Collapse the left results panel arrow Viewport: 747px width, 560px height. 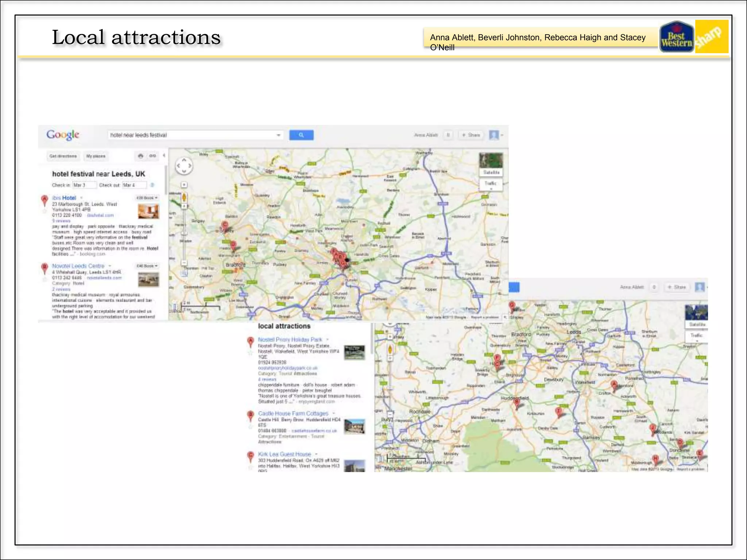(164, 156)
